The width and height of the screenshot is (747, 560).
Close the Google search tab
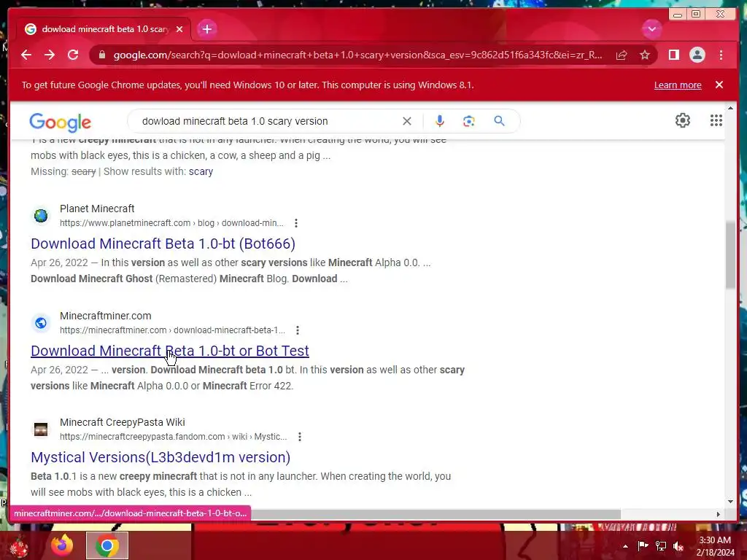tap(179, 29)
